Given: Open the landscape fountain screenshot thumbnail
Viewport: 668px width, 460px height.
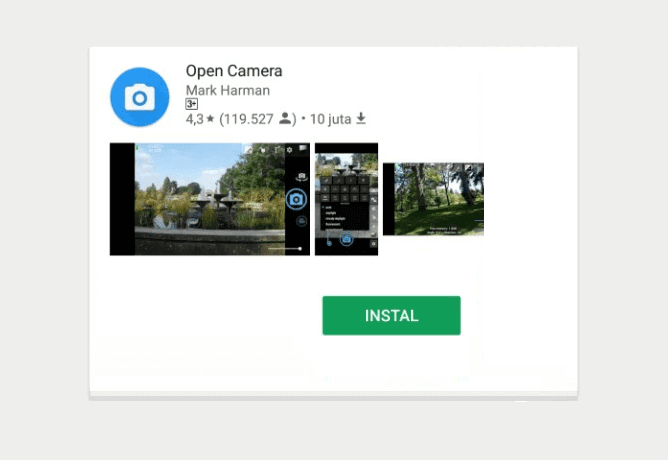Looking at the screenshot, I should point(210,199).
